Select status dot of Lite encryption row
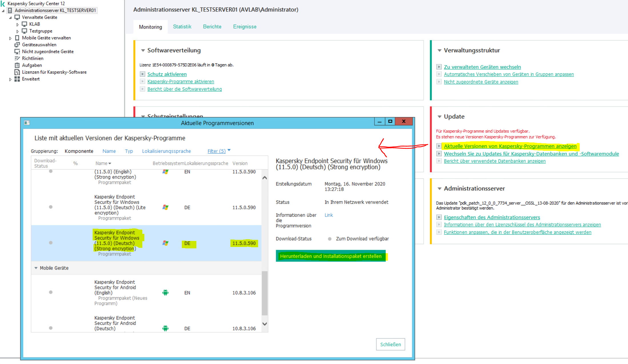The width and height of the screenshot is (628, 364). point(51,207)
